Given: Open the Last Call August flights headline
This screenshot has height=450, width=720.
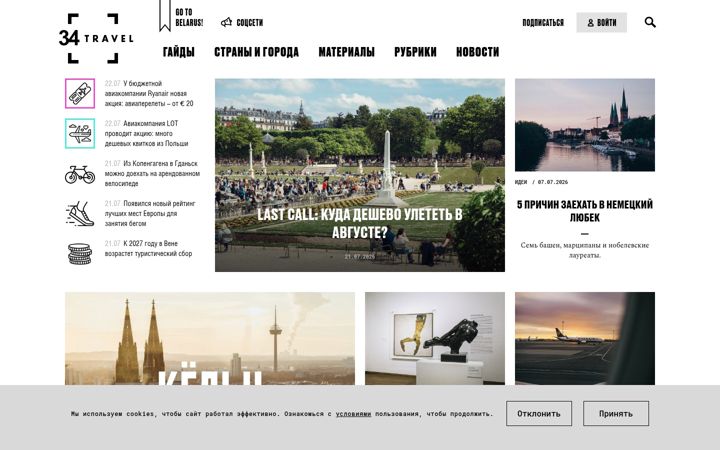Looking at the screenshot, I should 360,223.
